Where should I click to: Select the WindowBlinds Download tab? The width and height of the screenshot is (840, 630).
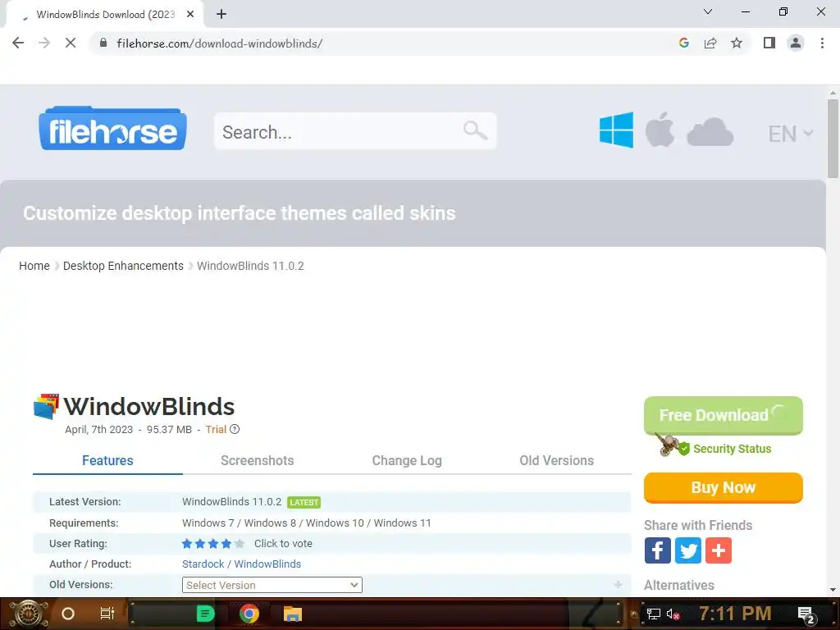pos(105,15)
